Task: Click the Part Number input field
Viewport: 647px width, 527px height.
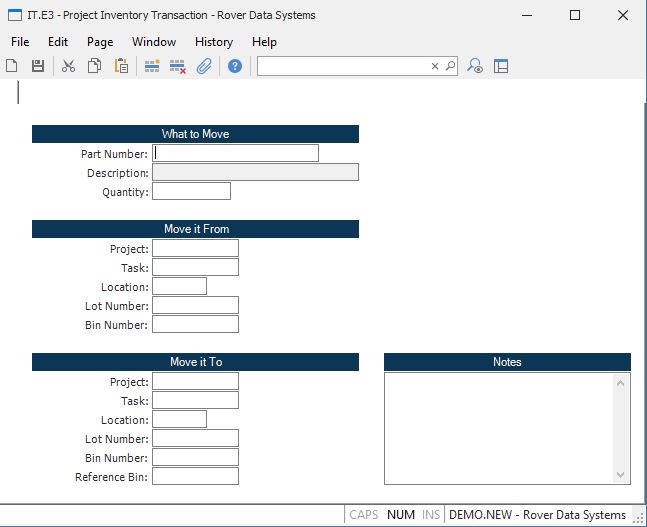Action: (236, 153)
